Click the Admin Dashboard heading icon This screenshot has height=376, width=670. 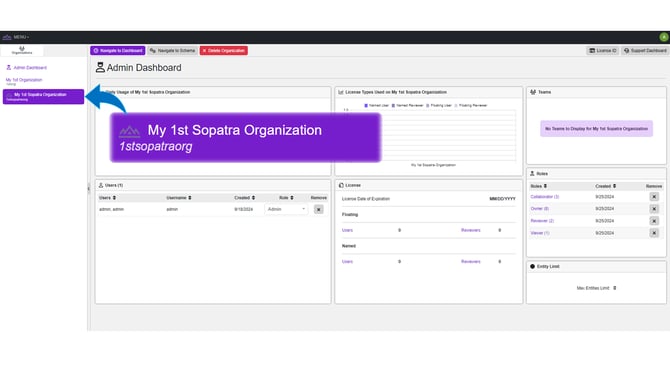click(x=100, y=68)
